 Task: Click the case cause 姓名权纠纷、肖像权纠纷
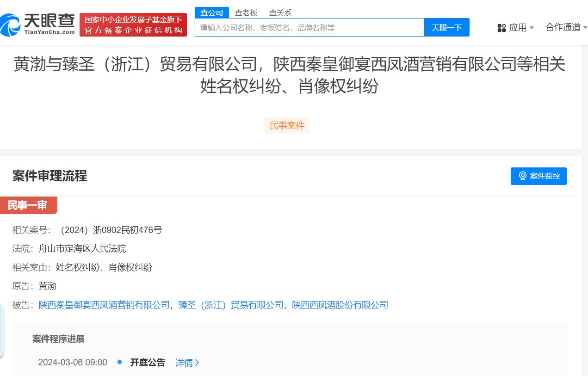[104, 267]
